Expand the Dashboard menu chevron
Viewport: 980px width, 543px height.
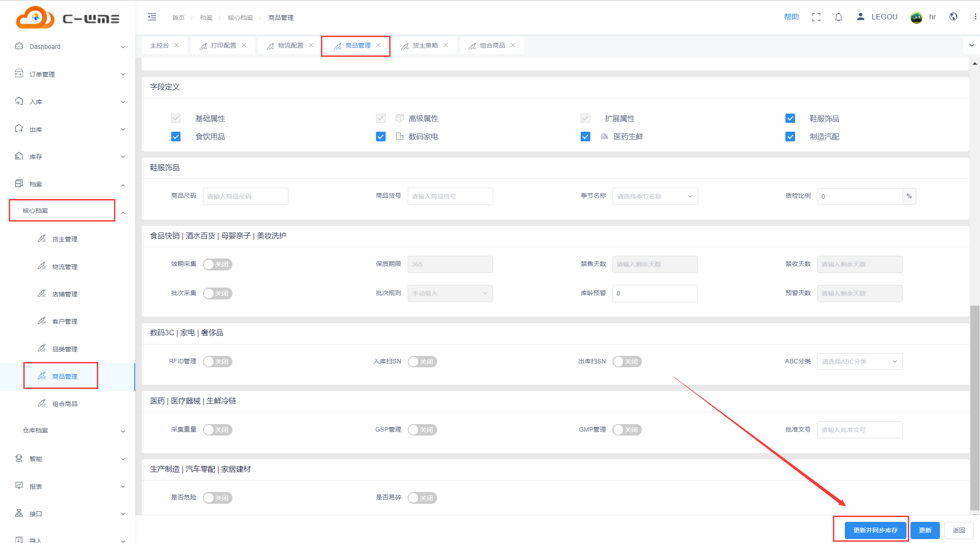tap(123, 47)
